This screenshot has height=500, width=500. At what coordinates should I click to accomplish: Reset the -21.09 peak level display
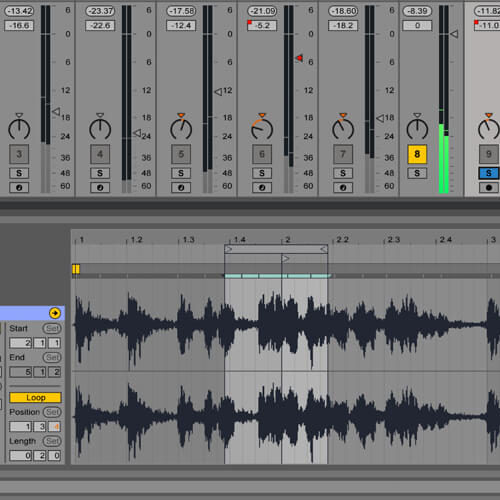tap(262, 11)
